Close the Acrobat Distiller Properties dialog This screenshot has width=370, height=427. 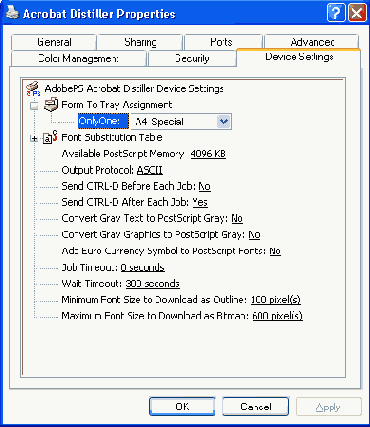point(357,13)
